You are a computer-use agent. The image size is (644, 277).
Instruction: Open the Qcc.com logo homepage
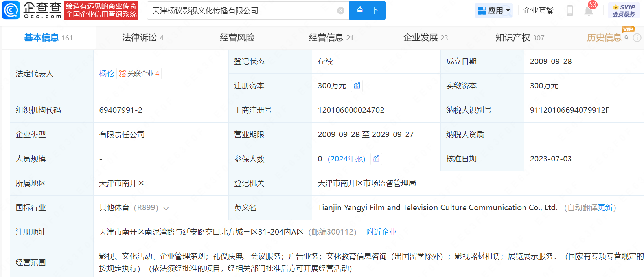pos(31,10)
